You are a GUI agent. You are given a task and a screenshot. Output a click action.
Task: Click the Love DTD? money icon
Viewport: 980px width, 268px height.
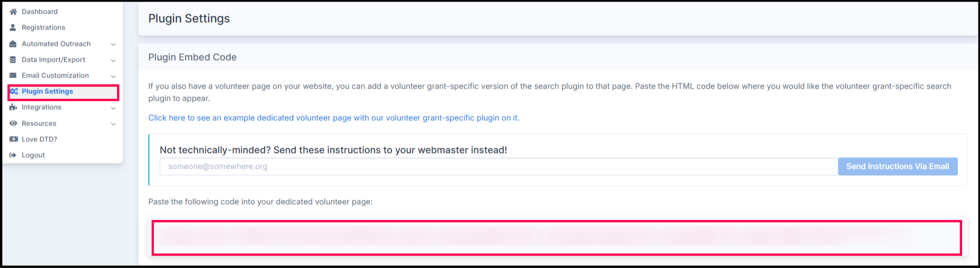click(x=14, y=139)
